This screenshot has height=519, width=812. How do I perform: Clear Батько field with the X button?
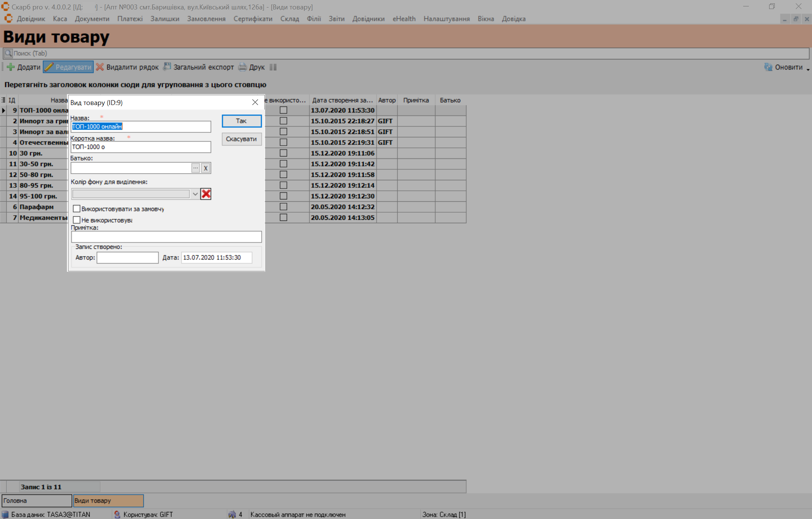[206, 168]
